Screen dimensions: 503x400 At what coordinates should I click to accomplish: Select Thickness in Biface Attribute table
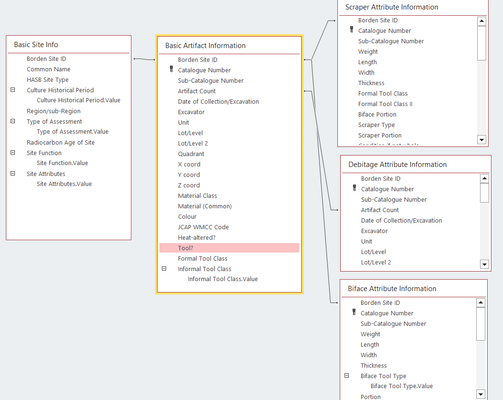tap(373, 365)
